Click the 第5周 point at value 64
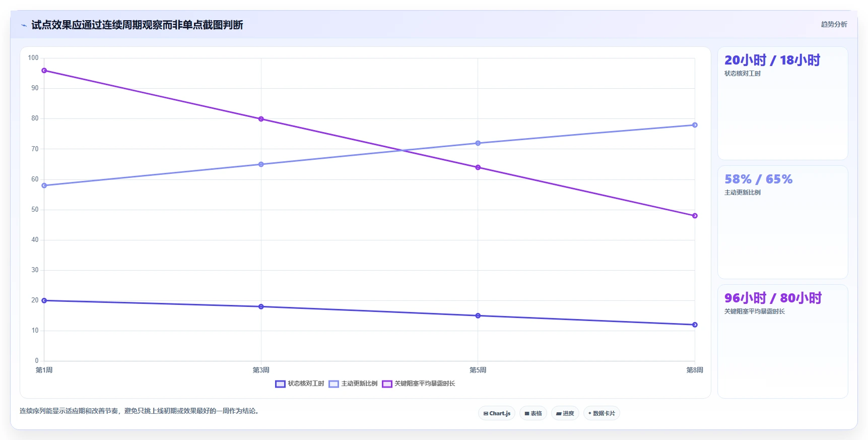Viewport: 868px width, 440px height. [x=478, y=167]
